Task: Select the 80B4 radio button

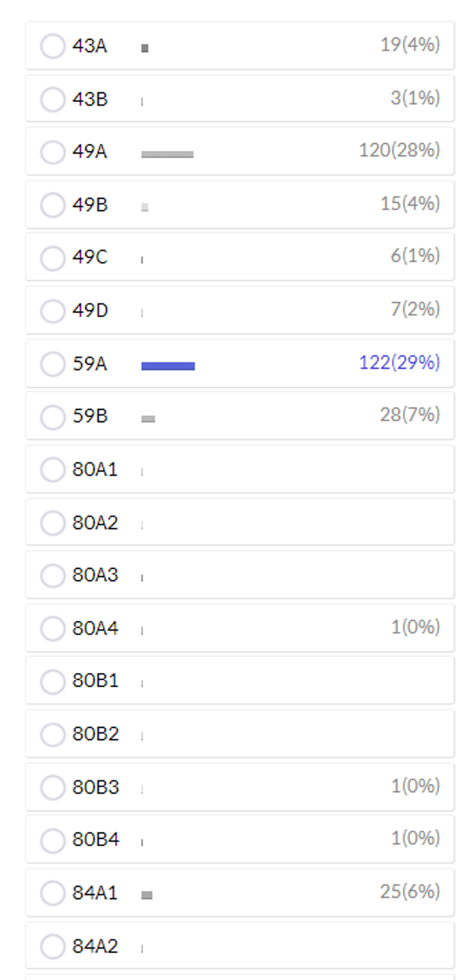Action: click(x=53, y=840)
